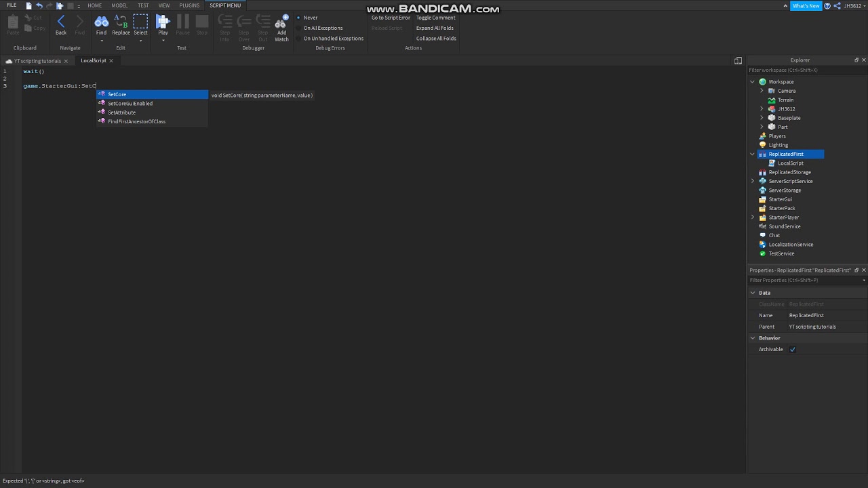This screenshot has width=868, height=488.
Task: Click the editor split view icon
Action: point(738,61)
